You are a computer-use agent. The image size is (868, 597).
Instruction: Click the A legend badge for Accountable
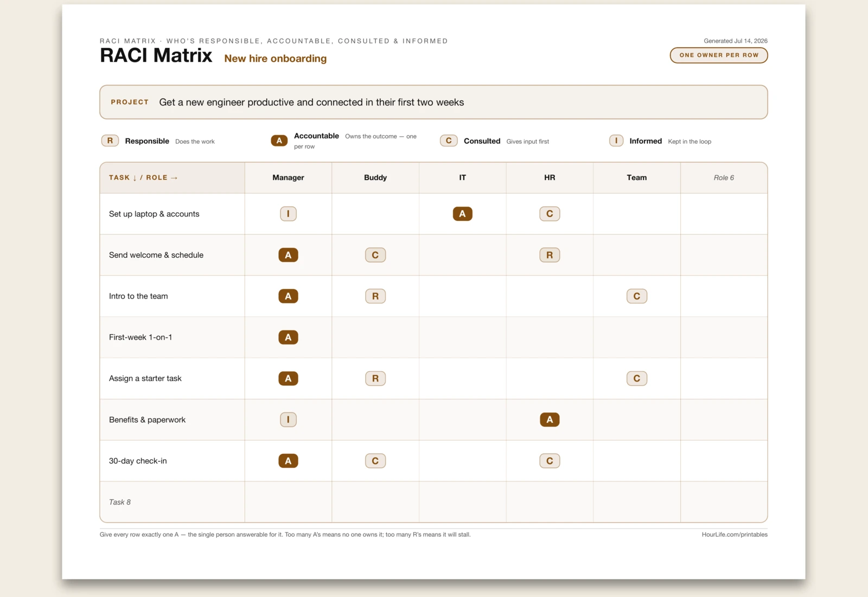[x=279, y=141]
